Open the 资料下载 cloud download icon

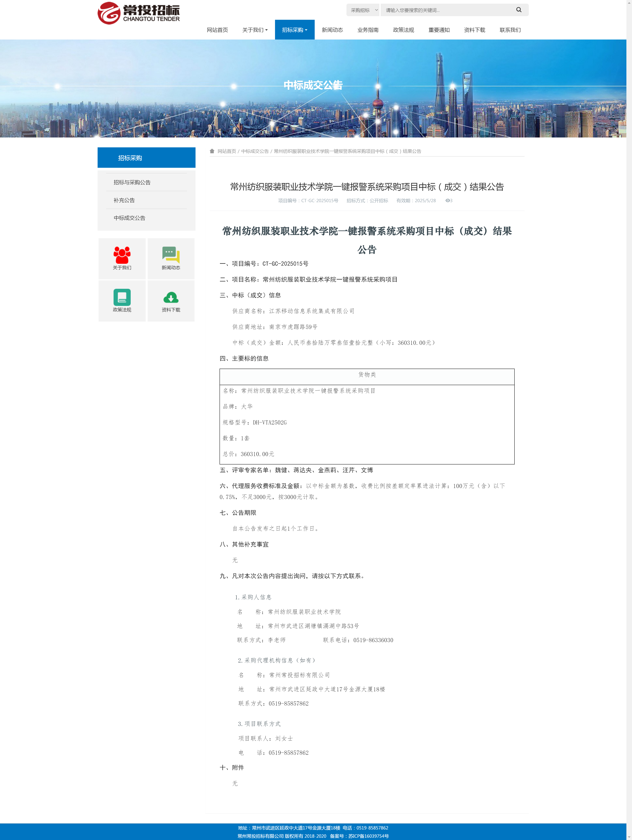[x=171, y=297]
